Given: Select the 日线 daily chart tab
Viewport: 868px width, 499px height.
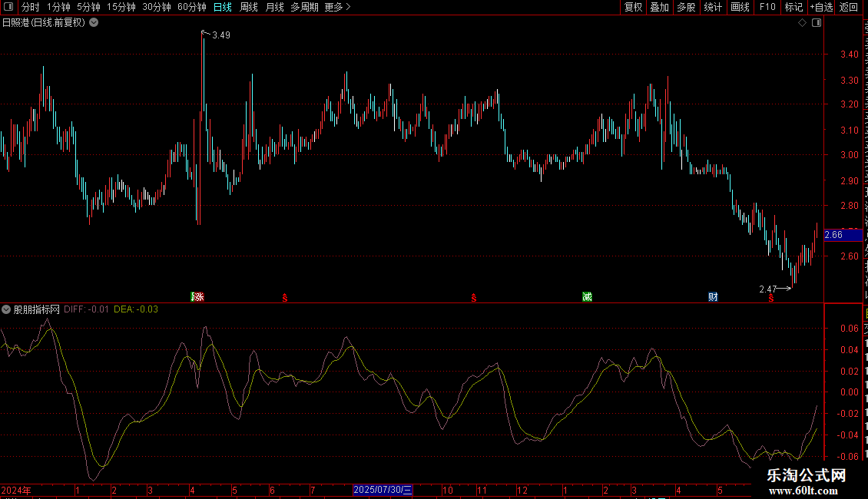Looking at the screenshot, I should (x=223, y=7).
